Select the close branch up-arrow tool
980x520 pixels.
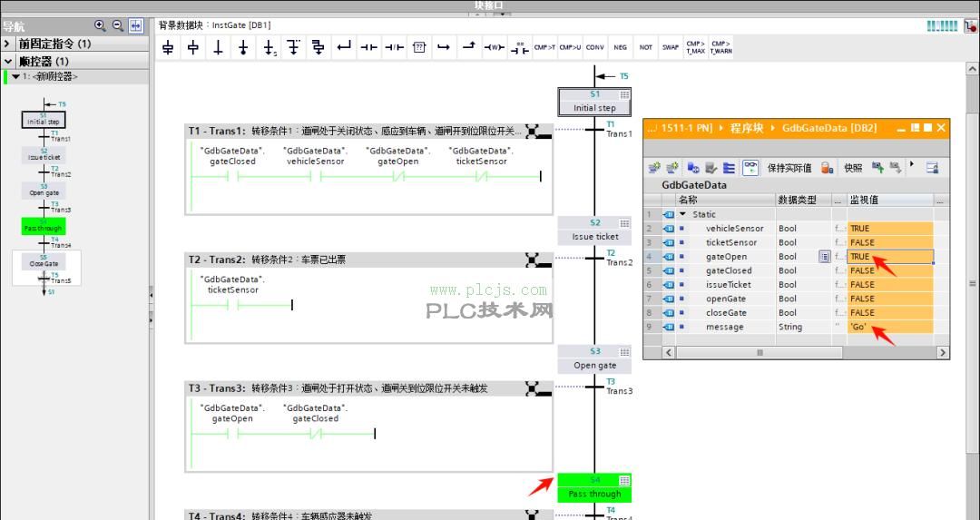pos(469,47)
